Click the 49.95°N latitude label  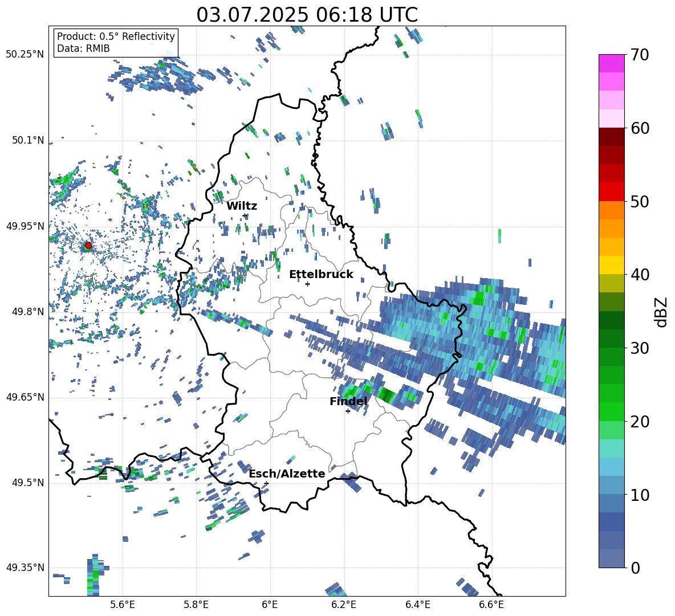click(25, 226)
